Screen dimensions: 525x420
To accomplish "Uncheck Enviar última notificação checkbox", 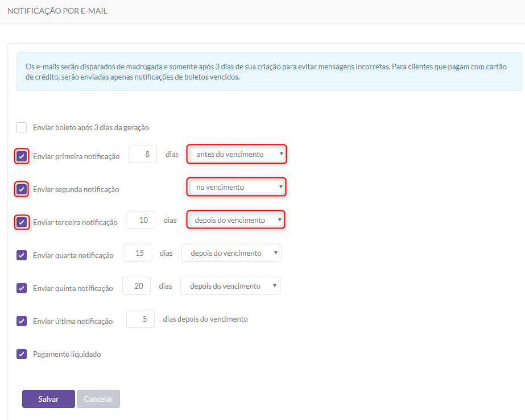I will [22, 321].
